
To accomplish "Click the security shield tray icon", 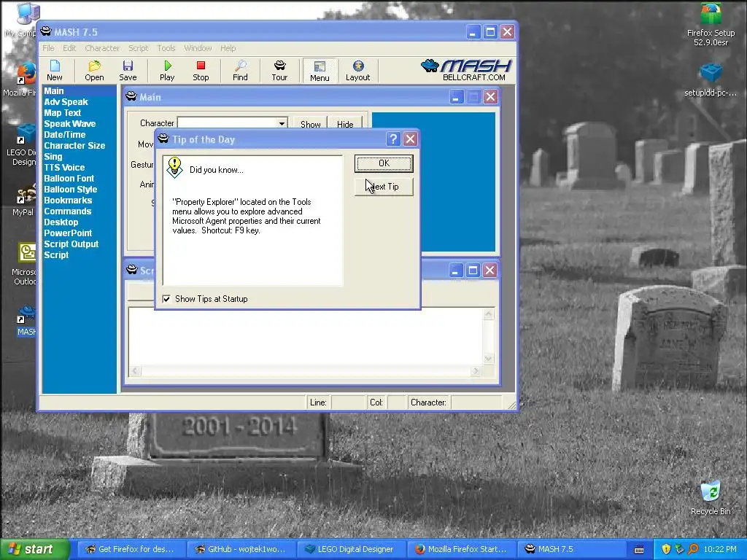I will (x=666, y=549).
